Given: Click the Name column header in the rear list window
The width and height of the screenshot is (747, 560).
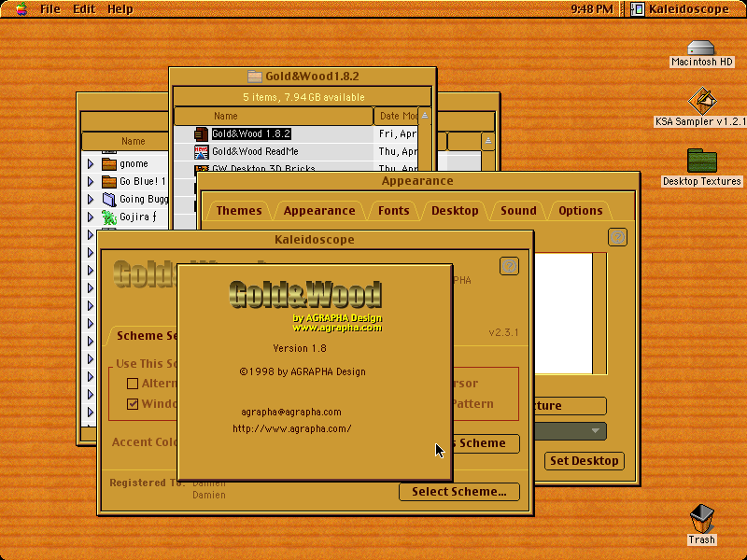Looking at the screenshot, I should (125, 141).
